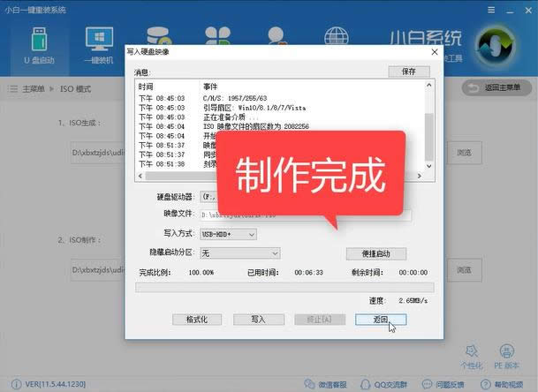Click 返回主菜单 button
Screen dimensions: 538x392
coord(496,88)
